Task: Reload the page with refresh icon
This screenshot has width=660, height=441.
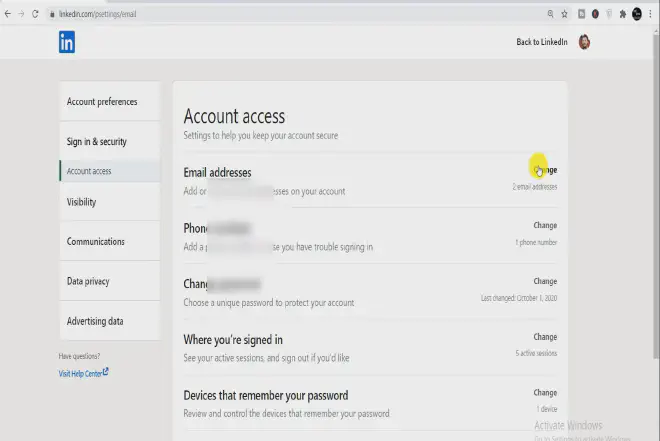Action: click(x=35, y=14)
